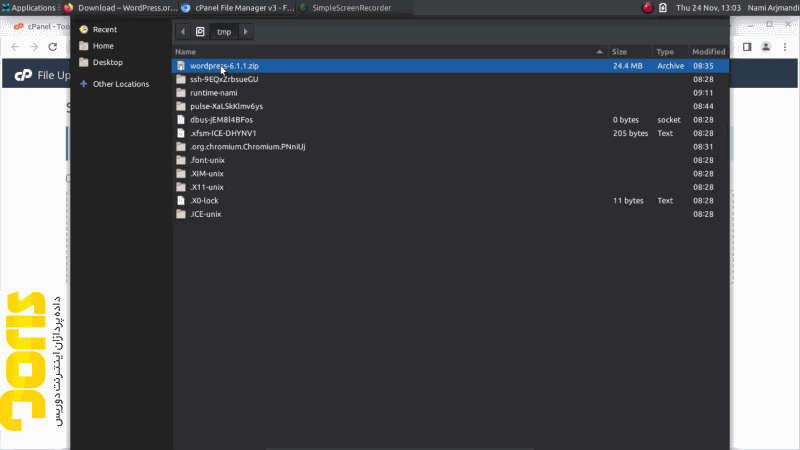The width and height of the screenshot is (800, 450).
Task: Open the .font-unix folder
Action: [x=451, y=160]
